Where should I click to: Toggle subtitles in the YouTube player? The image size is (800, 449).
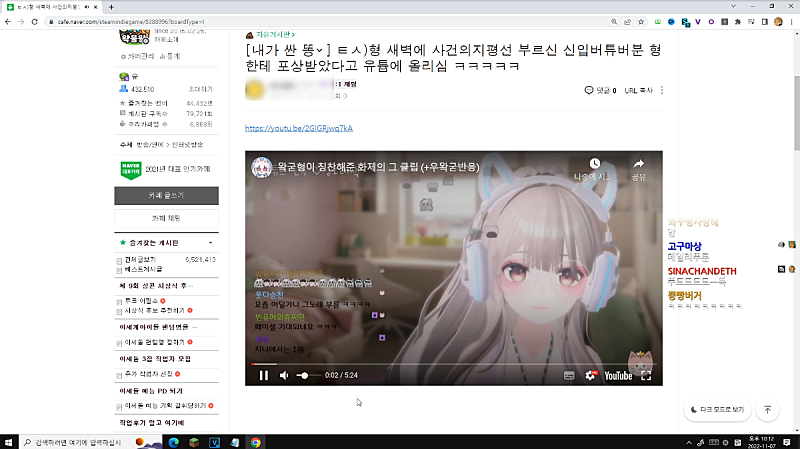pyautogui.click(x=569, y=376)
